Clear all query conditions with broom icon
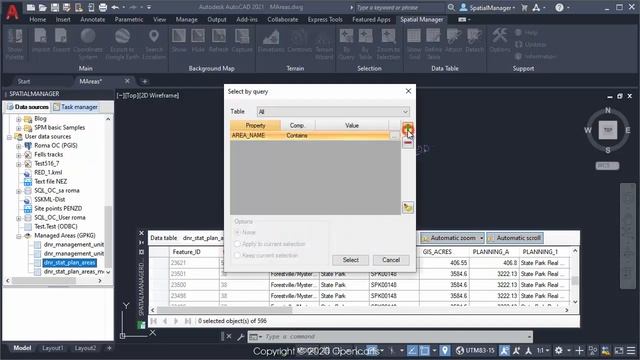Screen dimensions: 640x360 pyautogui.click(x=407, y=207)
